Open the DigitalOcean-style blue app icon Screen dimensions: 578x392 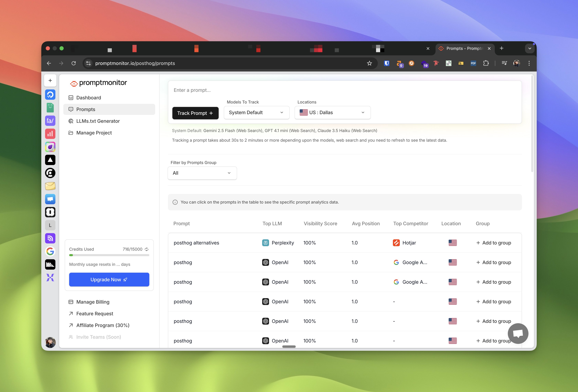pos(50,95)
